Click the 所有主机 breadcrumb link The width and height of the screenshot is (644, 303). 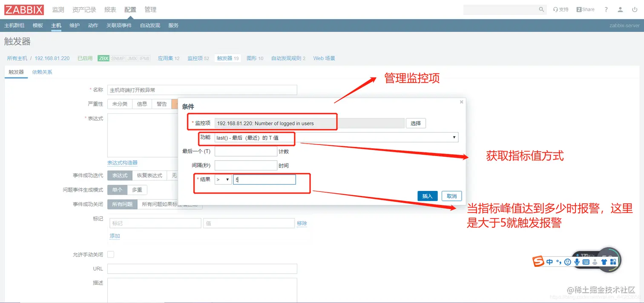point(17,58)
